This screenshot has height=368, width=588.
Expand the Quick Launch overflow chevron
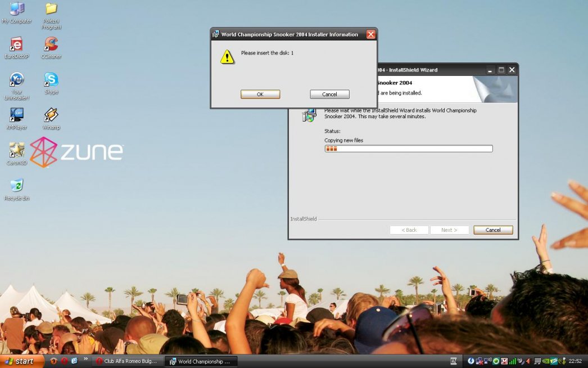click(86, 359)
